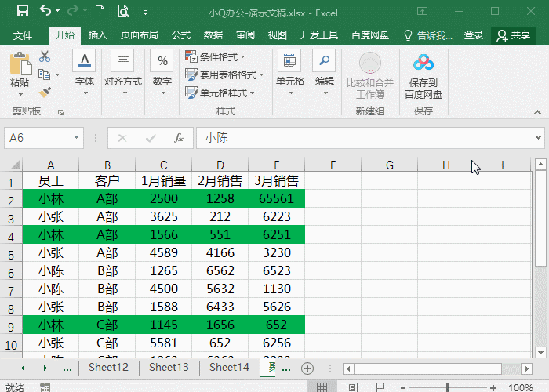Click the macro recording status icon
Screen dimensions: 549x392
(45, 387)
